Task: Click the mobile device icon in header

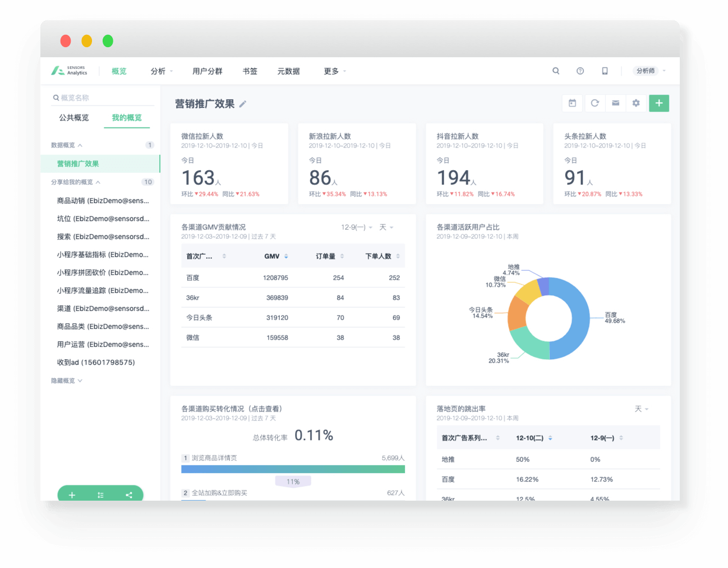Action: (605, 71)
